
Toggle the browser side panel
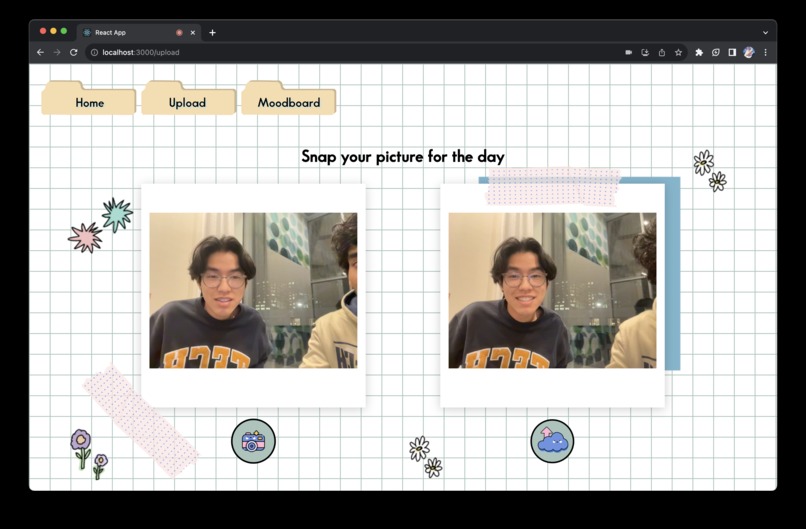[x=732, y=52]
